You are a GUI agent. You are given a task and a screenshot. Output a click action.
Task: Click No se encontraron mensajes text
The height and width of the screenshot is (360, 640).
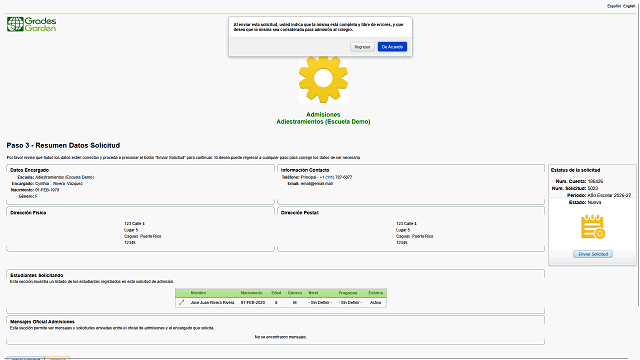[281, 337]
